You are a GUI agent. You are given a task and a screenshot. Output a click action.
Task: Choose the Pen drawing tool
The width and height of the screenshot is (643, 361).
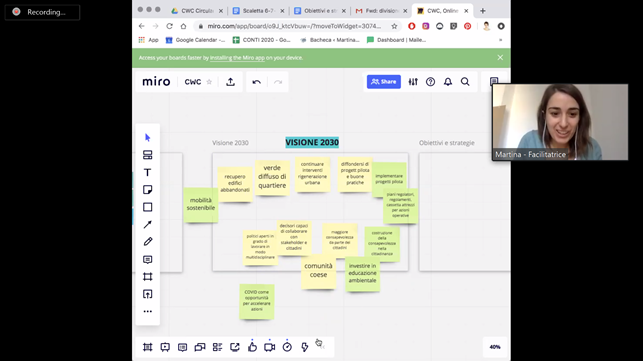(148, 242)
